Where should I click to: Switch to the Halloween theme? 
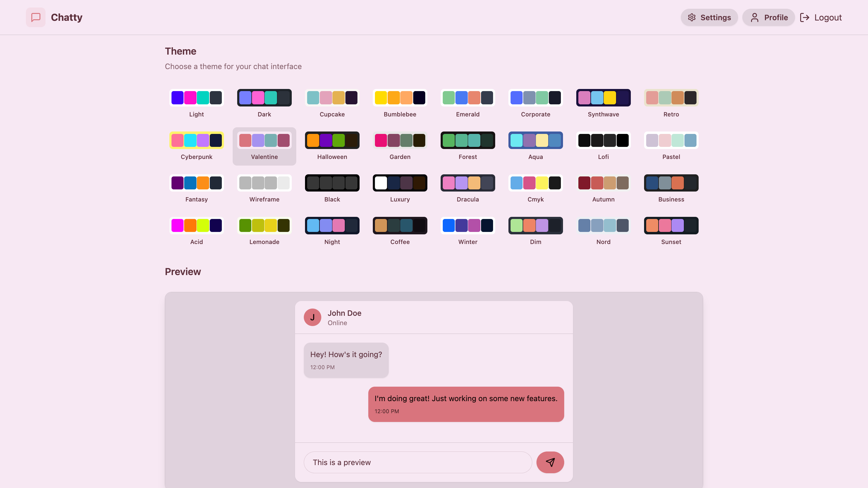click(x=332, y=146)
